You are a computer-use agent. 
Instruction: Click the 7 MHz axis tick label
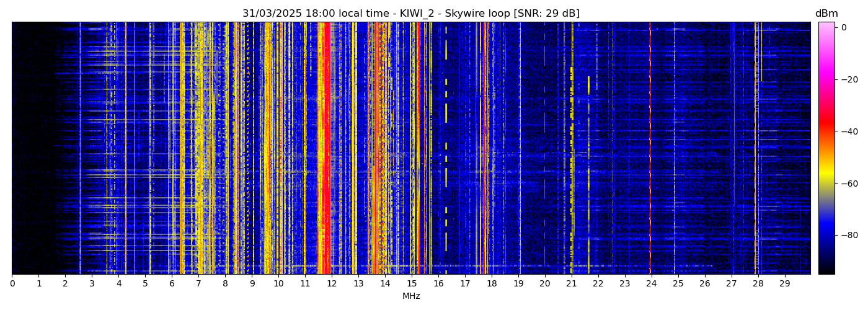tap(198, 284)
